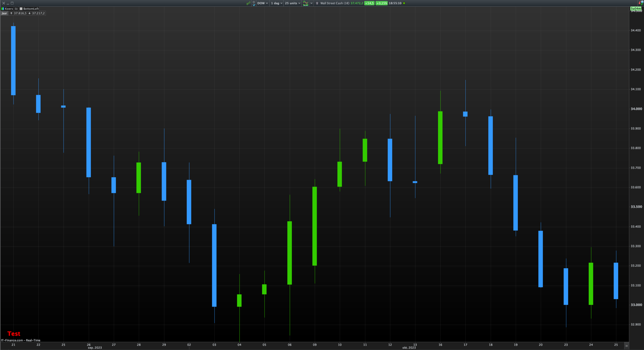
Task: Click the candlestick chart style icon
Action: pos(248,3)
